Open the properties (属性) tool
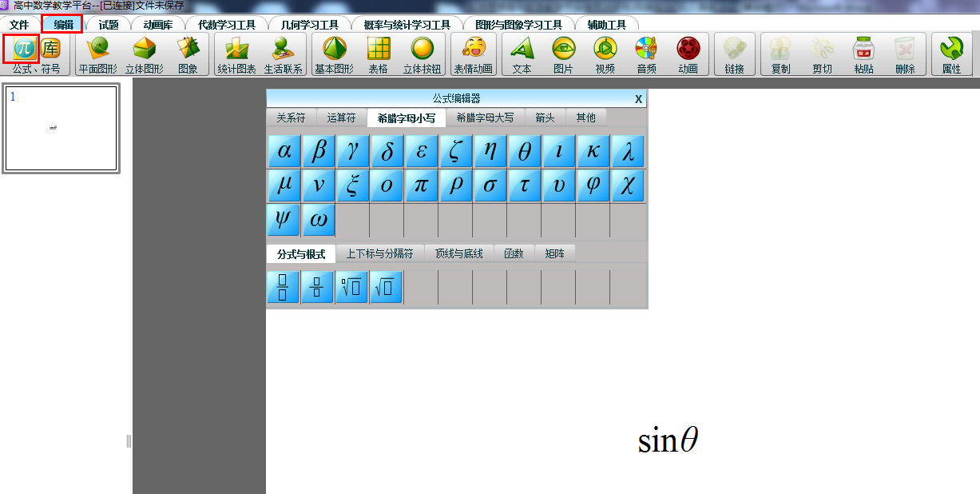980x494 pixels. (951, 54)
